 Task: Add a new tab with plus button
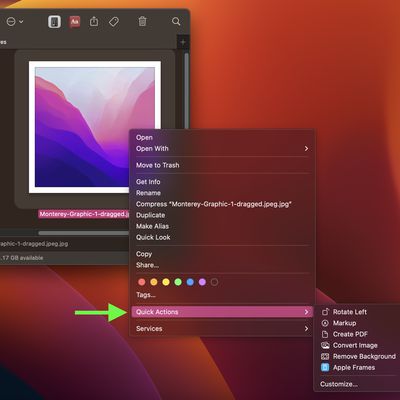pyautogui.click(x=183, y=42)
